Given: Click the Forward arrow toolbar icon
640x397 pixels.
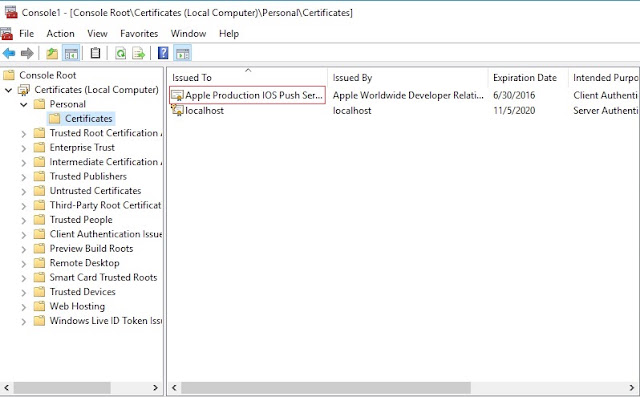Looking at the screenshot, I should click(27, 53).
